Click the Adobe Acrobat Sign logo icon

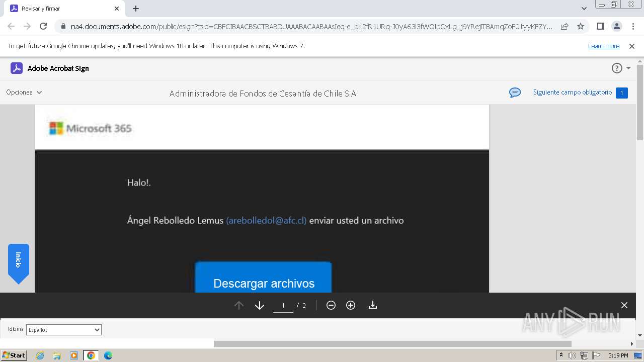[17, 68]
